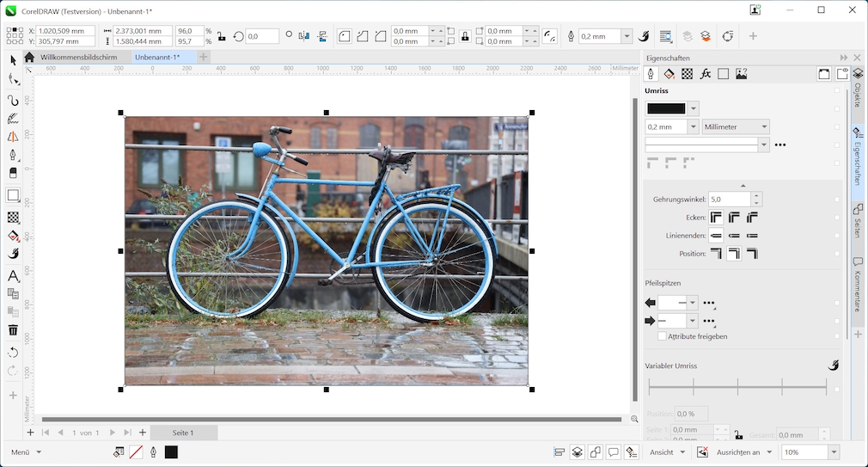The image size is (868, 467).
Task: Open the Kommentare docker tab
Action: [858, 284]
